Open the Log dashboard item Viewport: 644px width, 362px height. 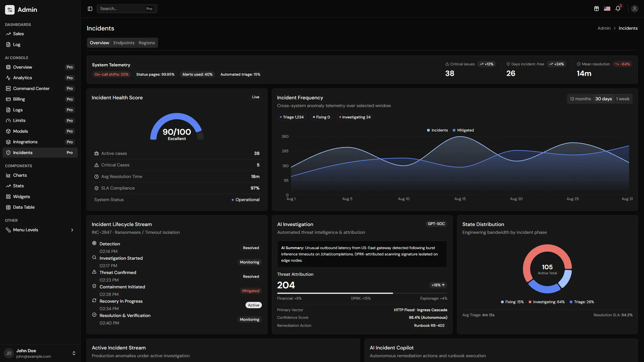40,44
